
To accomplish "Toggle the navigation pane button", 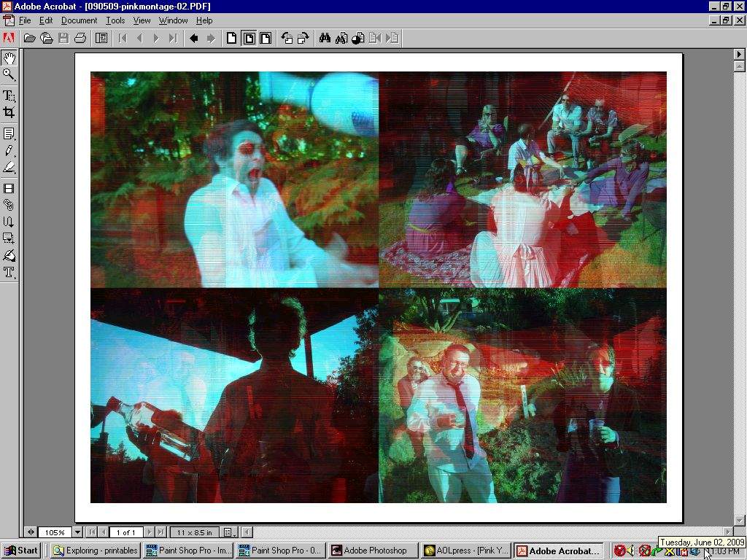I will (x=101, y=38).
